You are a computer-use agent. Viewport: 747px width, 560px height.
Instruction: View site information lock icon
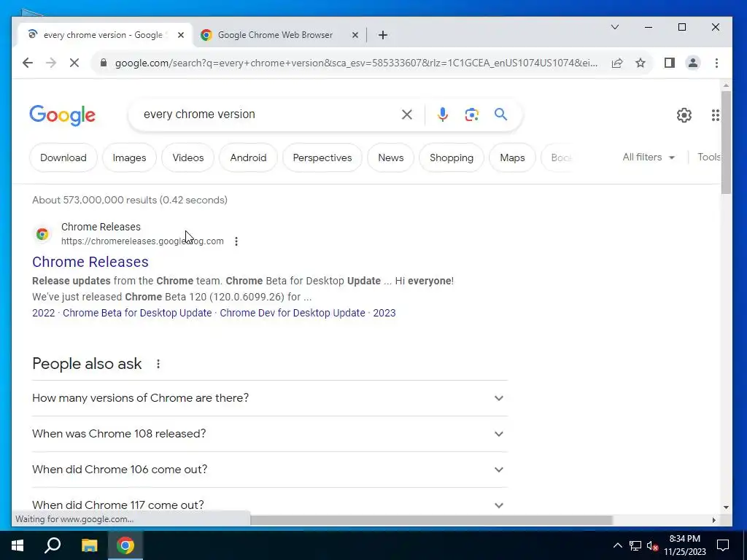click(x=103, y=63)
